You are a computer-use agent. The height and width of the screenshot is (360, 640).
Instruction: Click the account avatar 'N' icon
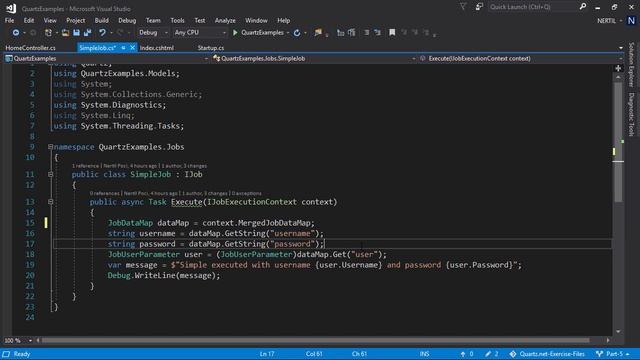click(631, 20)
